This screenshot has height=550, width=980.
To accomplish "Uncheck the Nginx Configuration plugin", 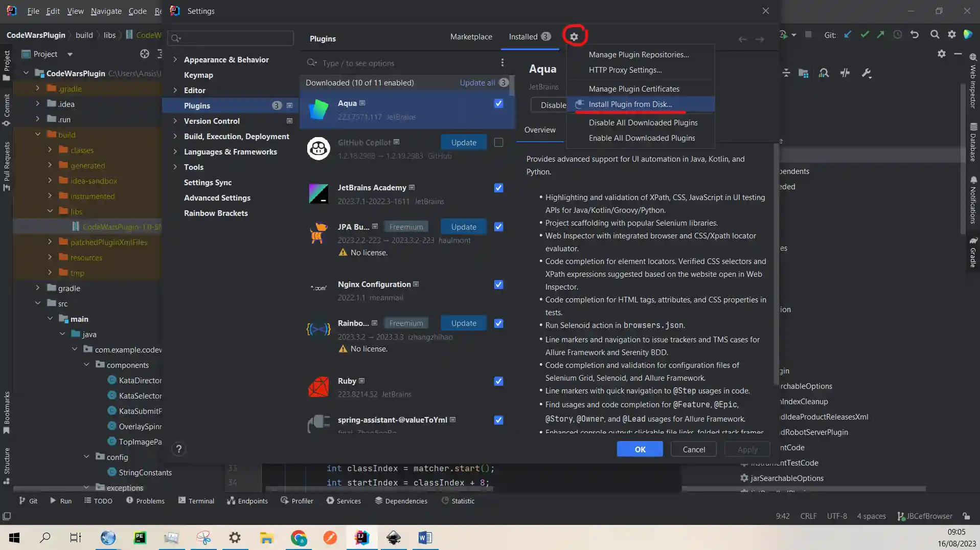I will tap(498, 284).
